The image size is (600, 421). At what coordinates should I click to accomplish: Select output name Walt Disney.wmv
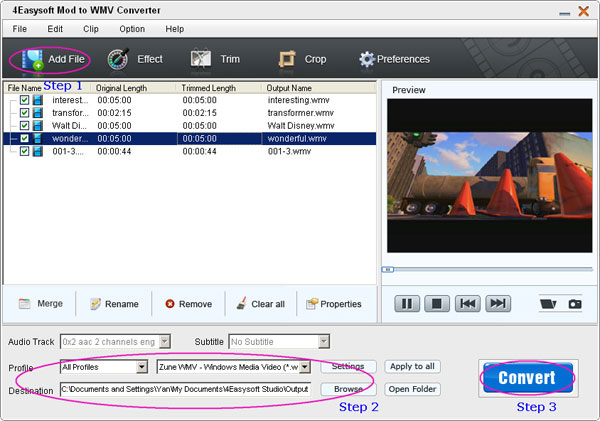click(301, 126)
